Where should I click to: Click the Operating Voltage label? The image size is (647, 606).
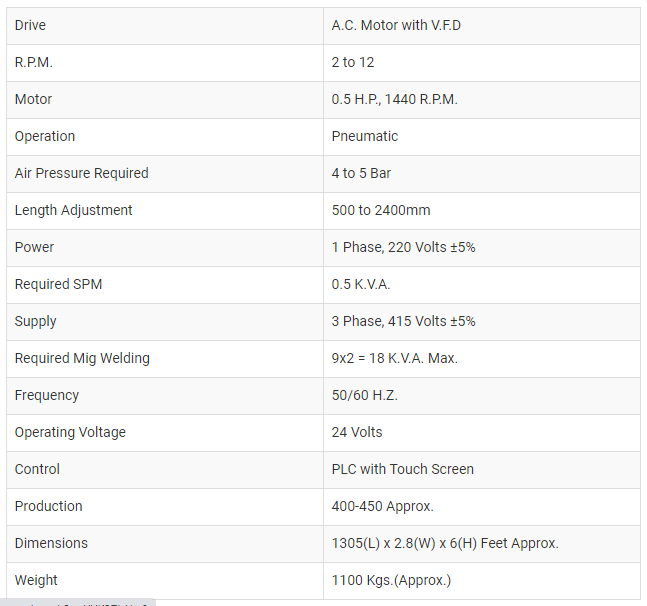pos(70,432)
